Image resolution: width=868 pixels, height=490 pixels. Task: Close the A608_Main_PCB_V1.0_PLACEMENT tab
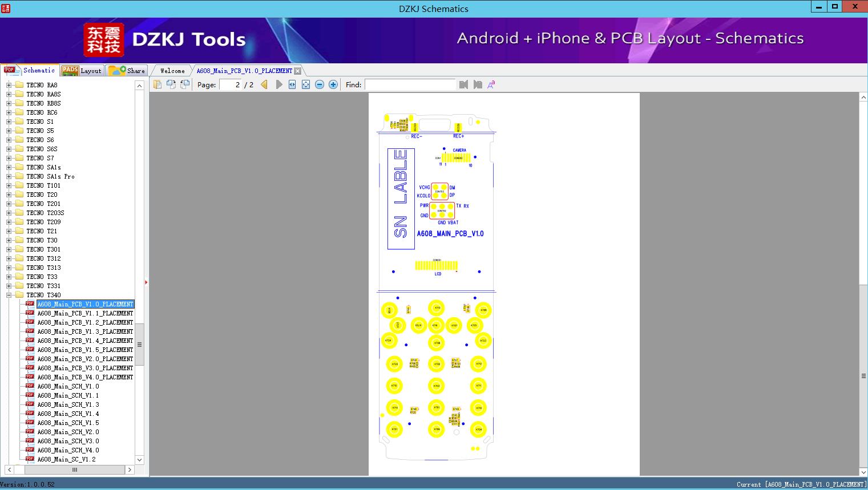tap(297, 71)
